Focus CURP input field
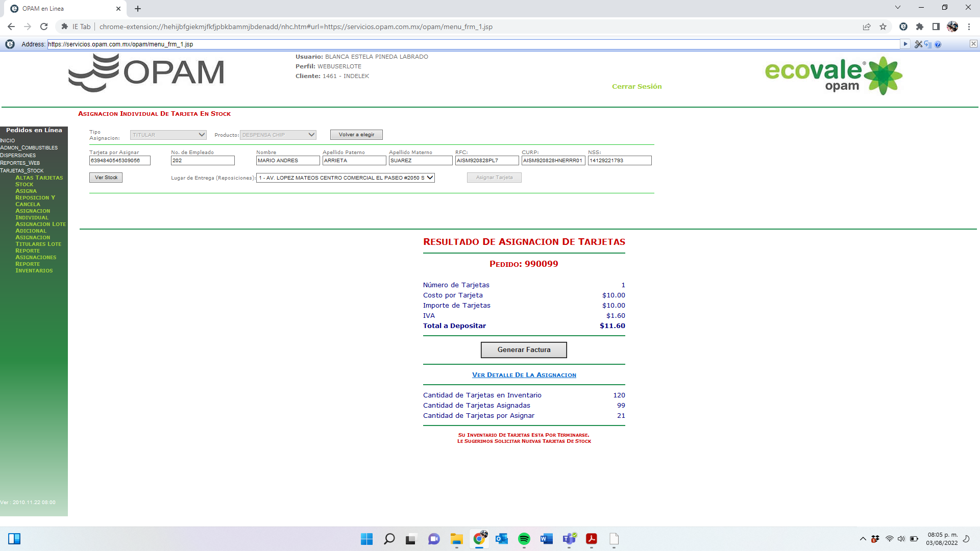This screenshot has width=980, height=551. (x=553, y=161)
